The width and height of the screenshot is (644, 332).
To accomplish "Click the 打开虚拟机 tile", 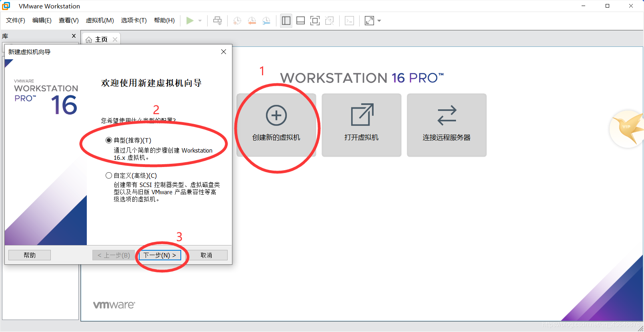I will point(362,125).
